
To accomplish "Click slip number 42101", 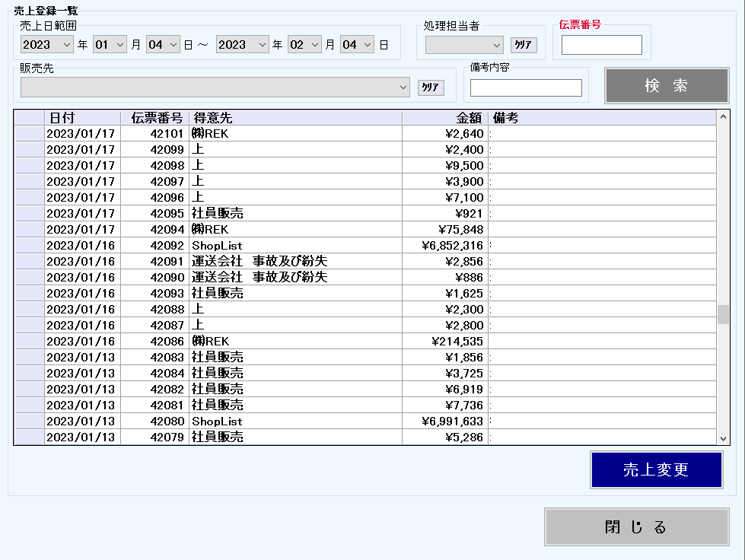I will click(167, 134).
